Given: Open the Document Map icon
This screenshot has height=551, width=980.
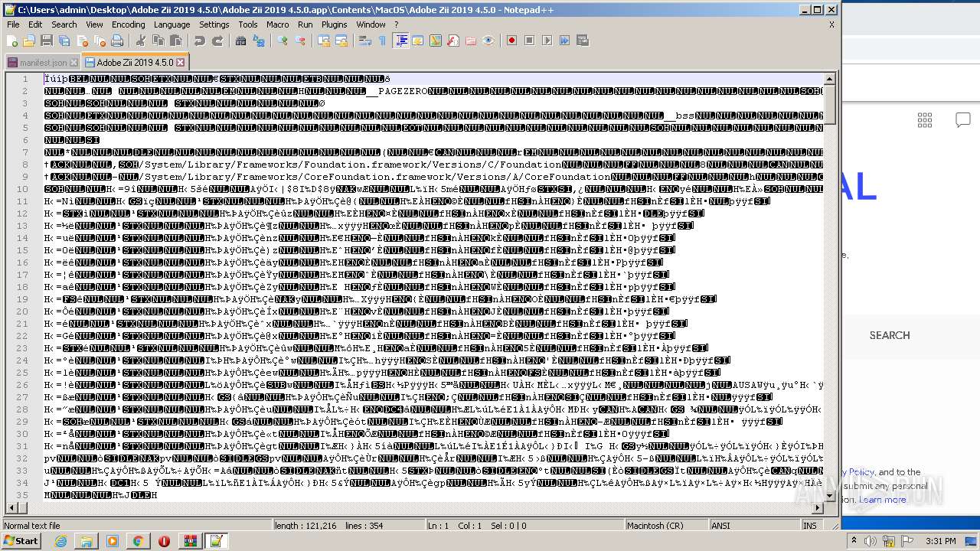Looking at the screenshot, I should (x=436, y=41).
